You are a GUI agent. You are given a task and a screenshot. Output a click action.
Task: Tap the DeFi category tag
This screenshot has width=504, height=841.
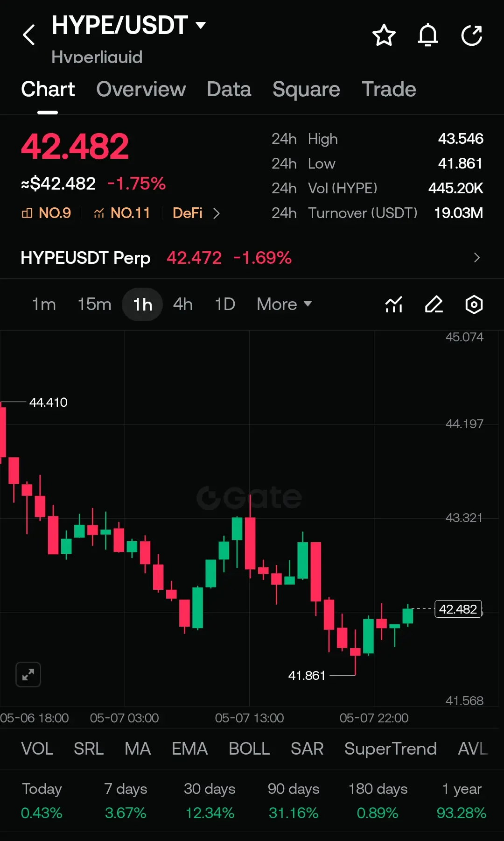pyautogui.click(x=188, y=213)
